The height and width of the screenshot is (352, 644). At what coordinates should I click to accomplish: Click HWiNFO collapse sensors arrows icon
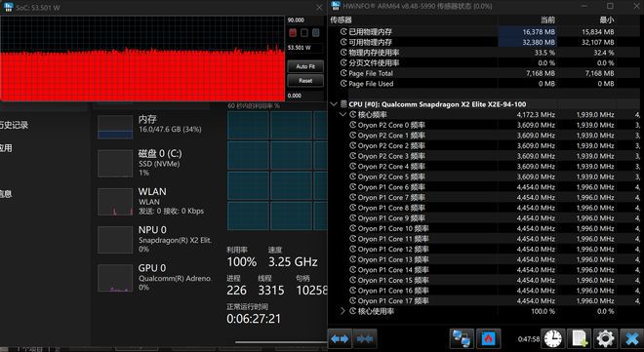364,339
